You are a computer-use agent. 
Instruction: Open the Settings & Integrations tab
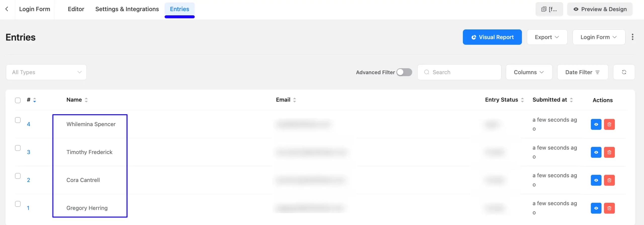point(127,9)
